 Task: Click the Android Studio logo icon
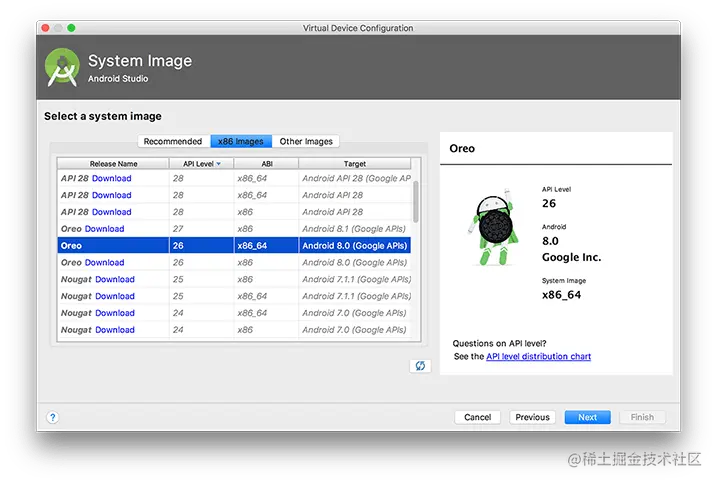pyautogui.click(x=63, y=67)
